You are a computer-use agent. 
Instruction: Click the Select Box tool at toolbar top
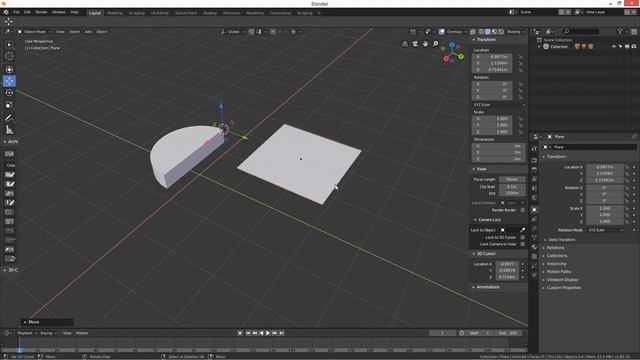tap(9, 44)
